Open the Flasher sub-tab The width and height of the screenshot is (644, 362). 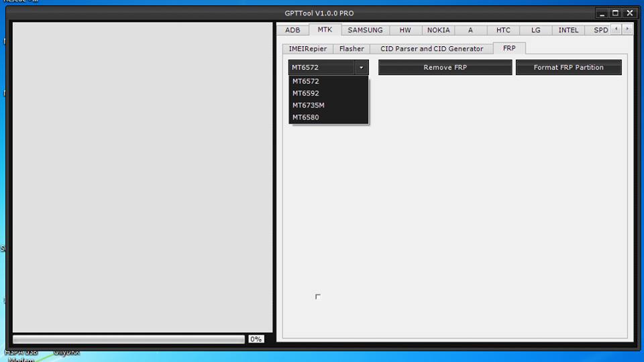[352, 48]
